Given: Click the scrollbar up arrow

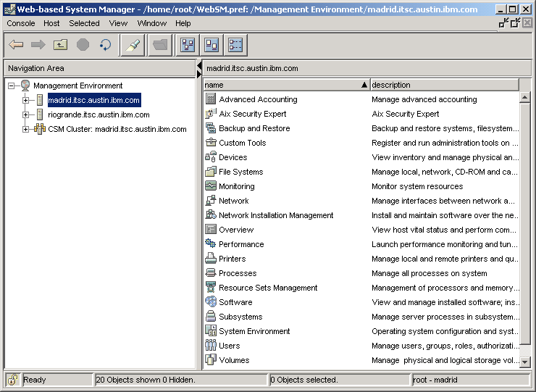Looking at the screenshot, I should click(524, 98).
